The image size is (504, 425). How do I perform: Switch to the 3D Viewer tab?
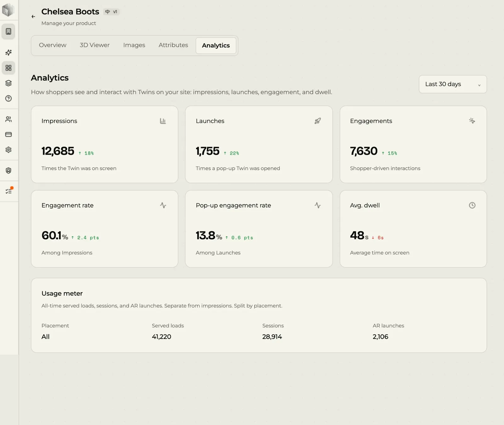pos(94,45)
